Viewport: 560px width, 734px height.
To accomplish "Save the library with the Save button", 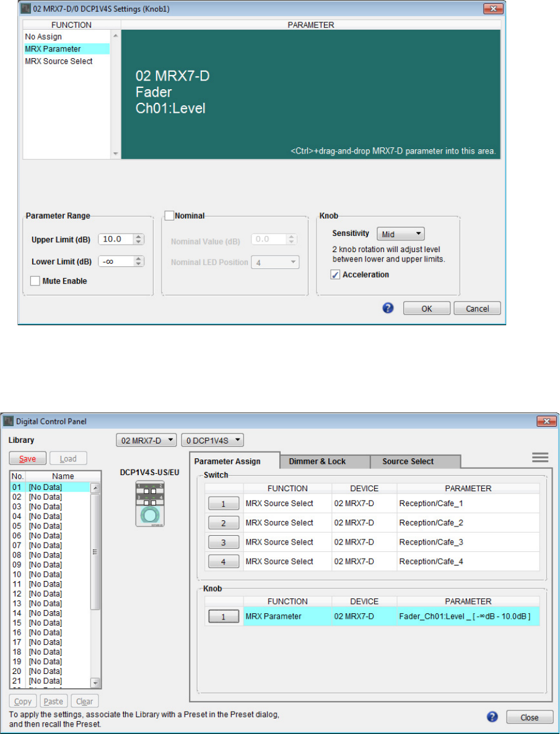I will tap(28, 458).
